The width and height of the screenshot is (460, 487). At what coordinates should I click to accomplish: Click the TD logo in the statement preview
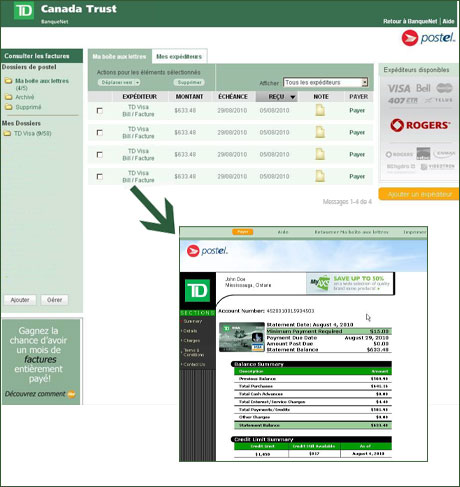197,291
